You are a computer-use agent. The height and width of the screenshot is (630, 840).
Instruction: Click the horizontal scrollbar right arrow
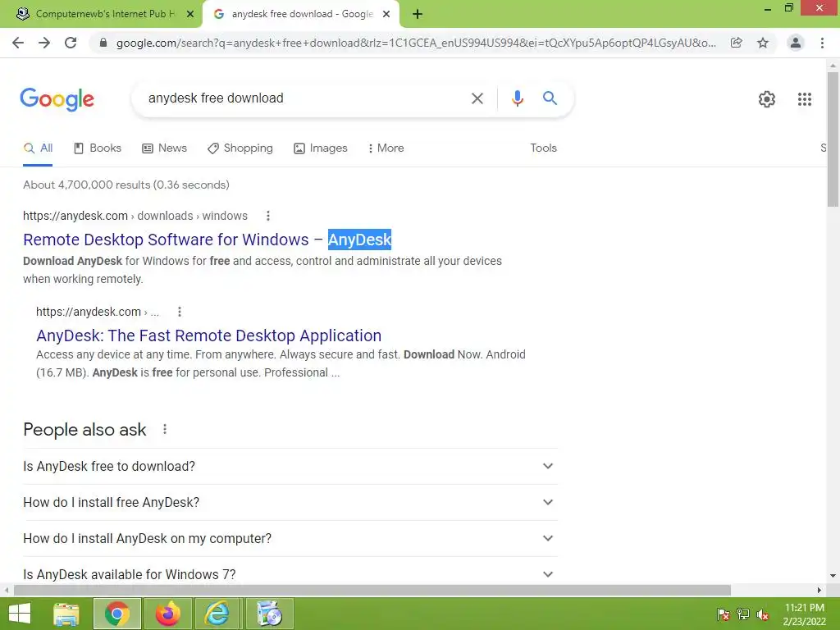point(819,591)
